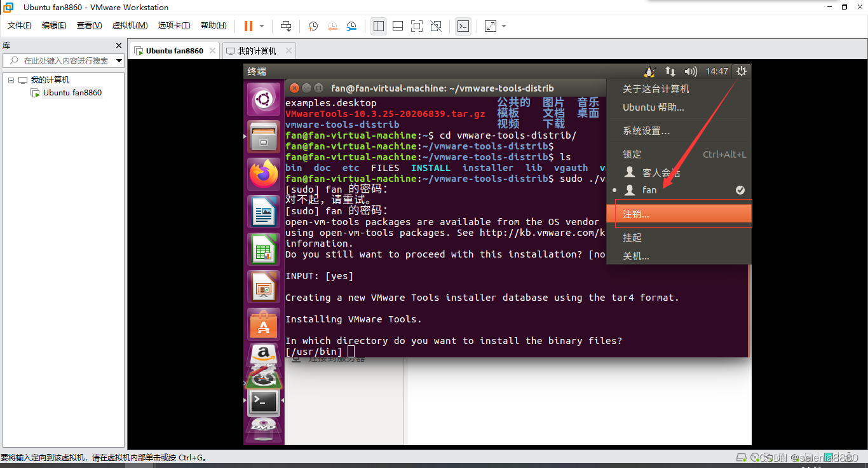This screenshot has width=868, height=468.
Task: Click 注销... to log out
Action: tap(679, 214)
